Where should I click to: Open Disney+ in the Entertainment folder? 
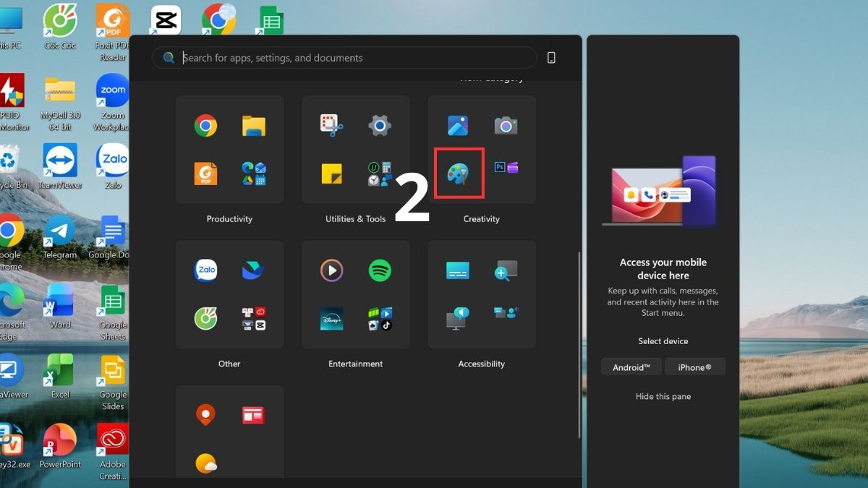[331, 318]
